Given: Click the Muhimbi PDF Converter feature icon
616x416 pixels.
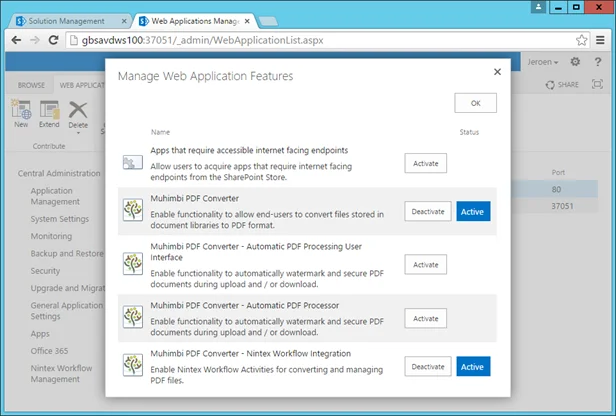Looking at the screenshot, I should pyautogui.click(x=132, y=211).
